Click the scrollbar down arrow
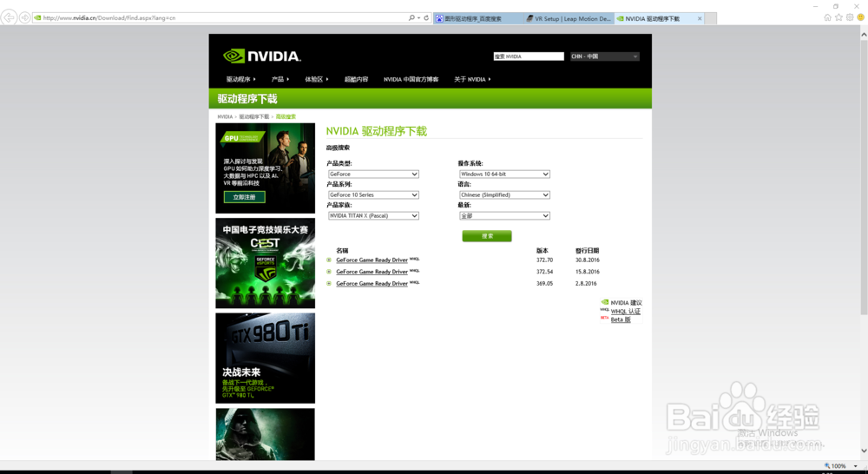 coord(864,451)
